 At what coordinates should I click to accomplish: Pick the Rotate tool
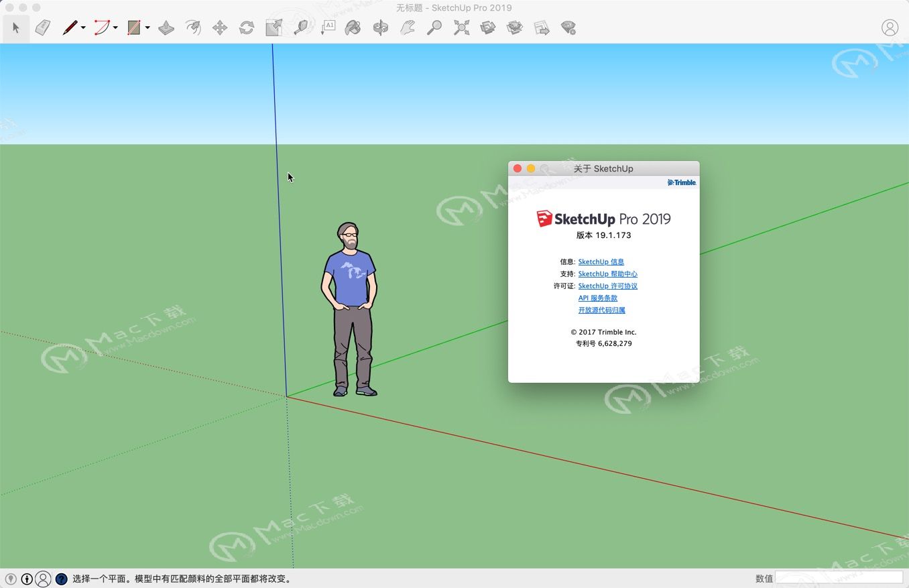247,28
